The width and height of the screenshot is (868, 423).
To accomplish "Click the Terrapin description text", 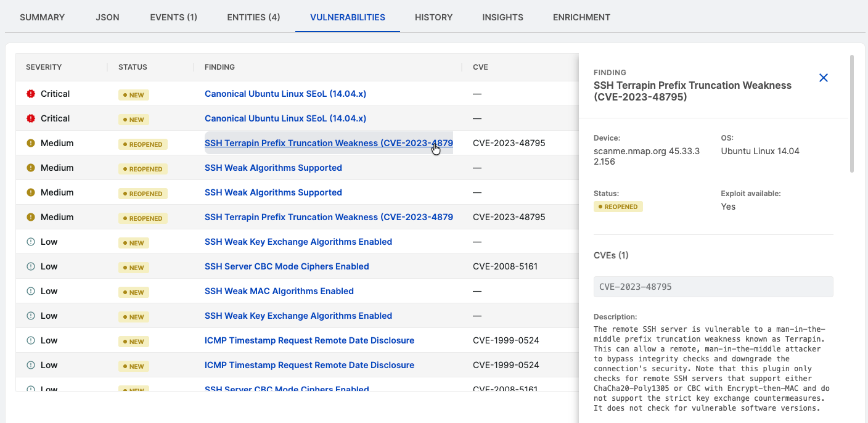I will coord(713,369).
